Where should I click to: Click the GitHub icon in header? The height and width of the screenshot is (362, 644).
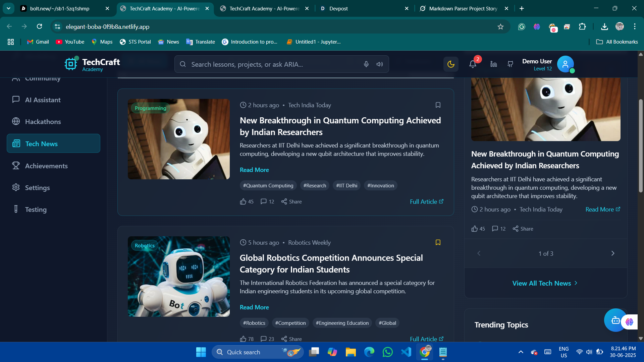coord(510,64)
